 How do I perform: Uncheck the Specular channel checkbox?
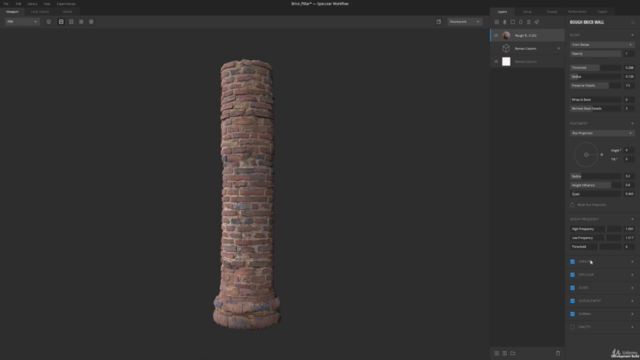[572, 275]
